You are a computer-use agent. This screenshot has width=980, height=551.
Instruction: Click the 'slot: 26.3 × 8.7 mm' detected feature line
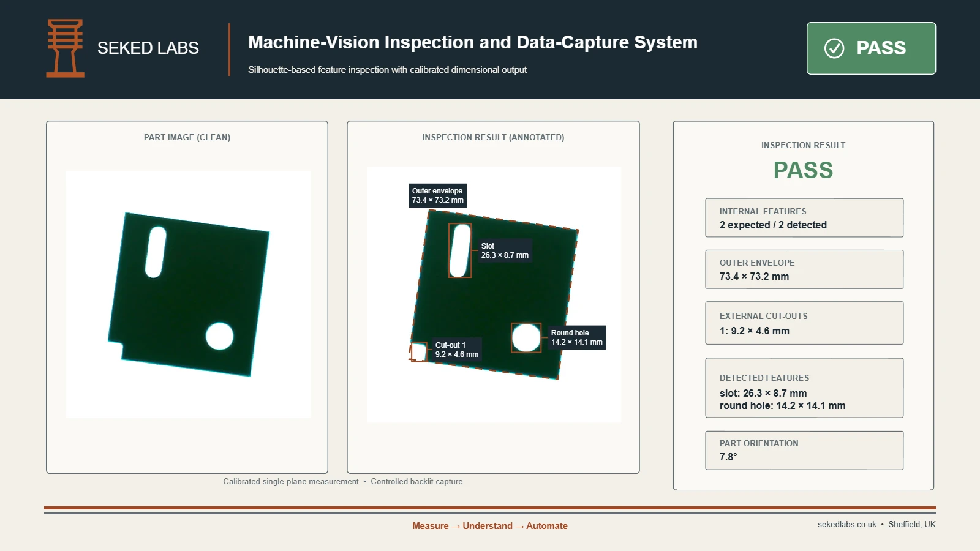coord(763,393)
